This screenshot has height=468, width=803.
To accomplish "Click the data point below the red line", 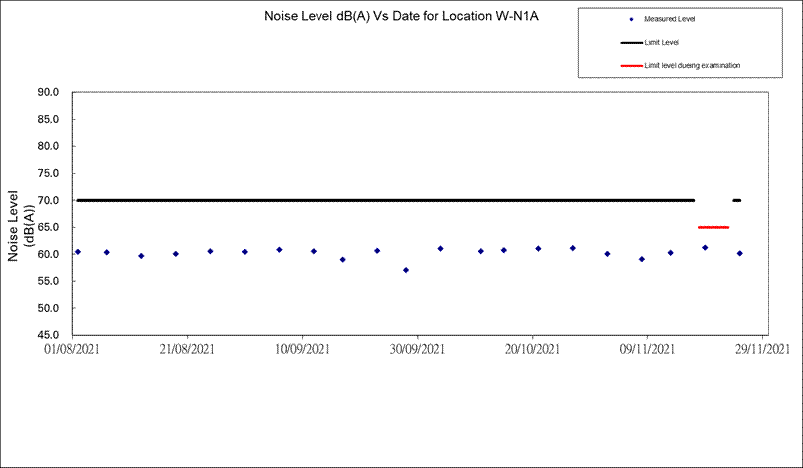I will tap(705, 247).
